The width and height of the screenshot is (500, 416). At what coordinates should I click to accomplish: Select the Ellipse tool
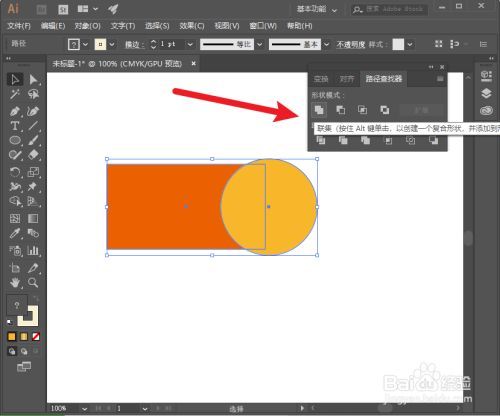click(x=15, y=140)
